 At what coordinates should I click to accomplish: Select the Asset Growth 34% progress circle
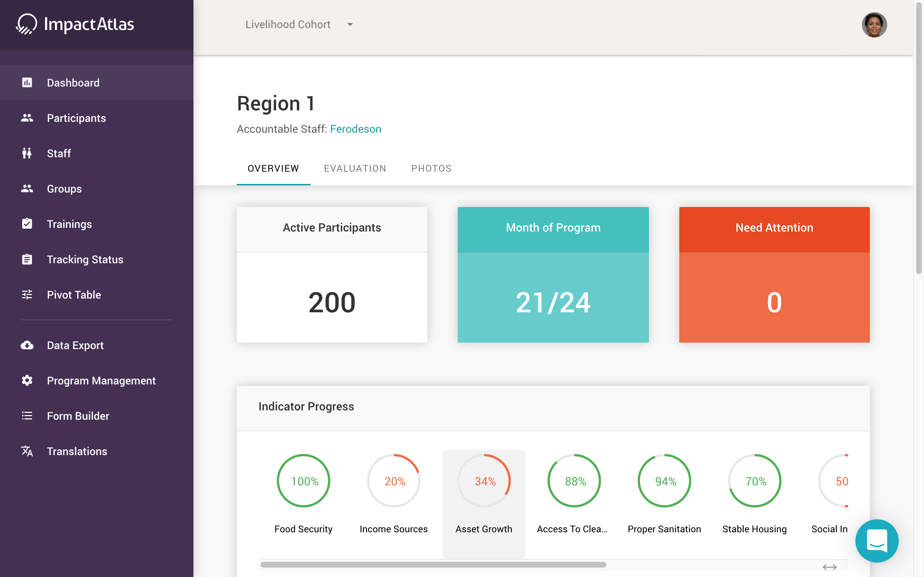[484, 481]
